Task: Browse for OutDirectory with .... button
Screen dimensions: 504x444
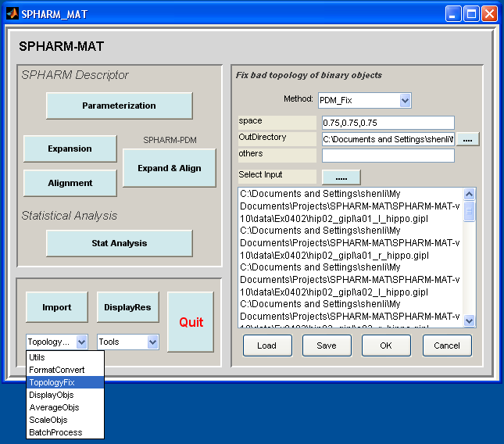Action: [468, 139]
